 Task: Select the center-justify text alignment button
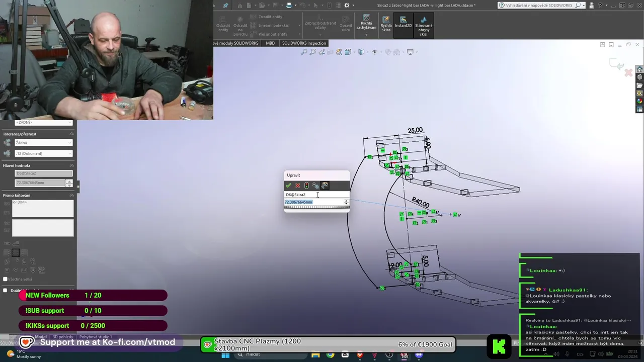tap(16, 253)
